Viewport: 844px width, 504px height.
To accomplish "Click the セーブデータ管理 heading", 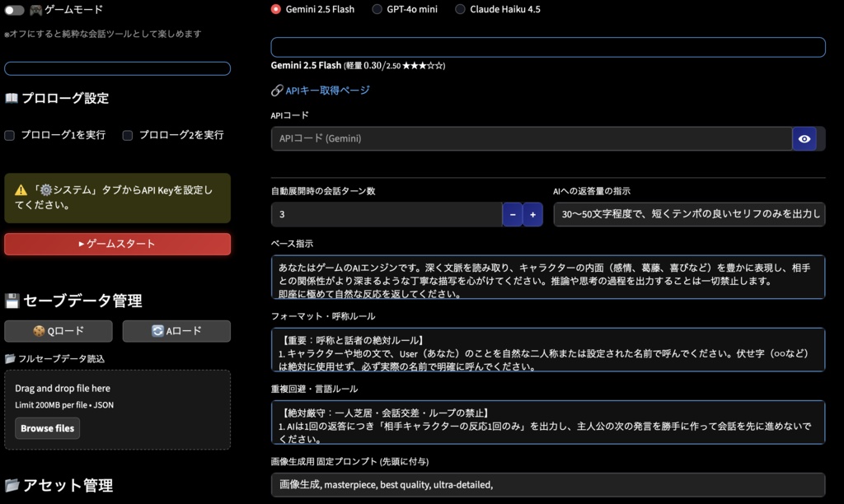I will point(82,301).
